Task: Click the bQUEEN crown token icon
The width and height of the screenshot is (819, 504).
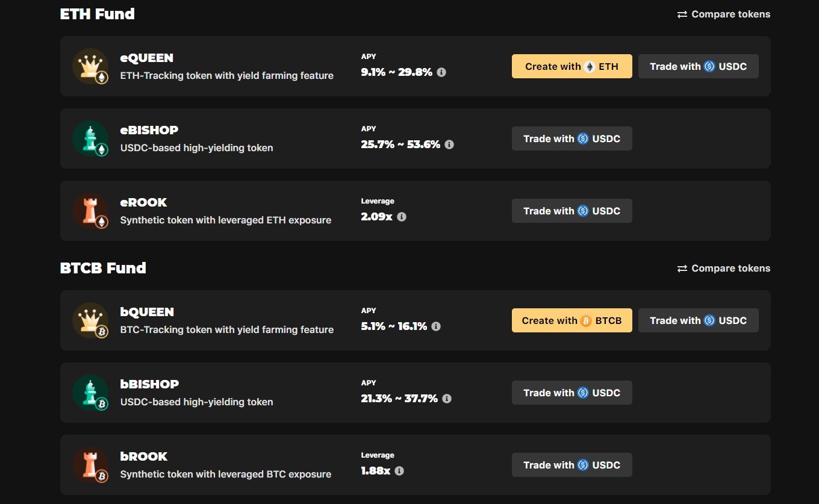Action: tap(90, 320)
